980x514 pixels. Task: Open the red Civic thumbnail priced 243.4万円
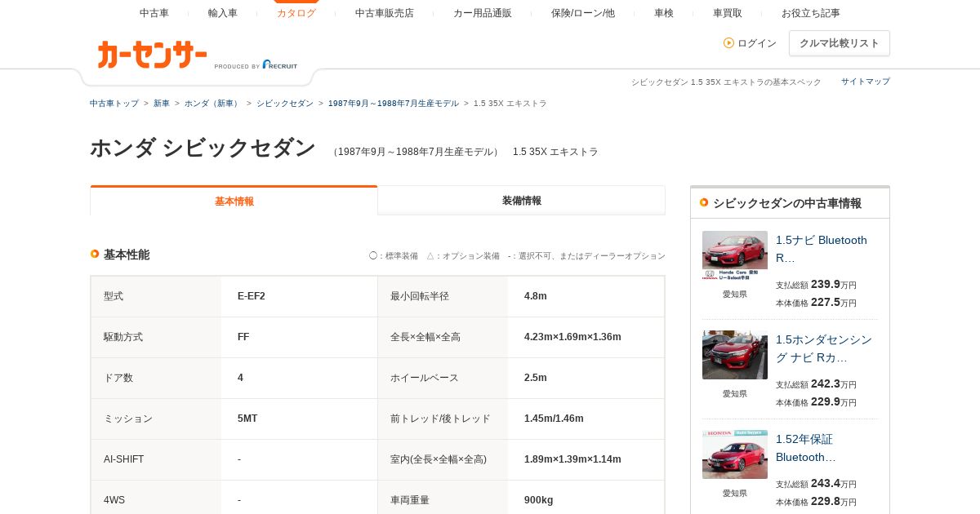735,454
